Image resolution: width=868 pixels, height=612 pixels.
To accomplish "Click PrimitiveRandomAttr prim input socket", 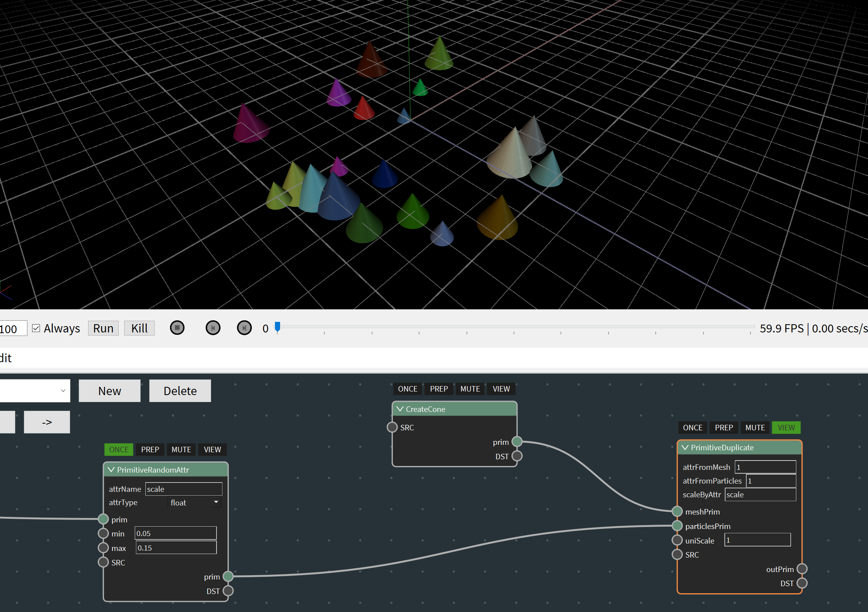I will [x=103, y=519].
